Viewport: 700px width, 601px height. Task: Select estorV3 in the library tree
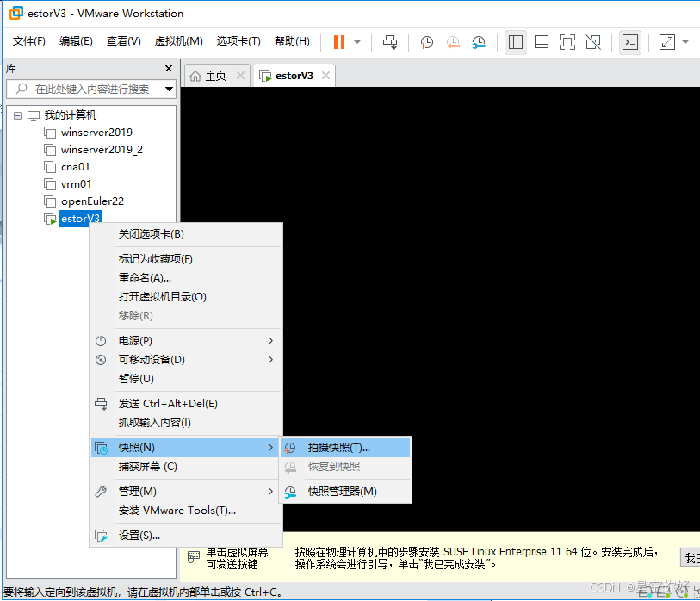tap(80, 219)
